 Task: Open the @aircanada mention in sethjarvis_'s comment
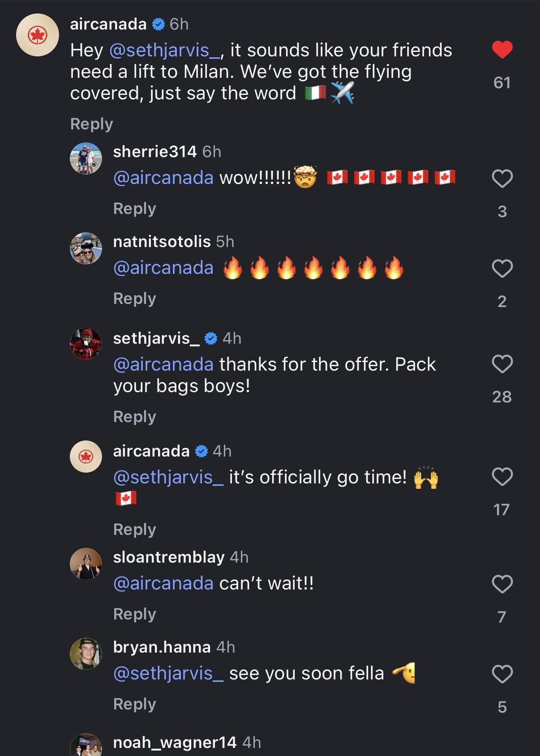[x=163, y=364]
